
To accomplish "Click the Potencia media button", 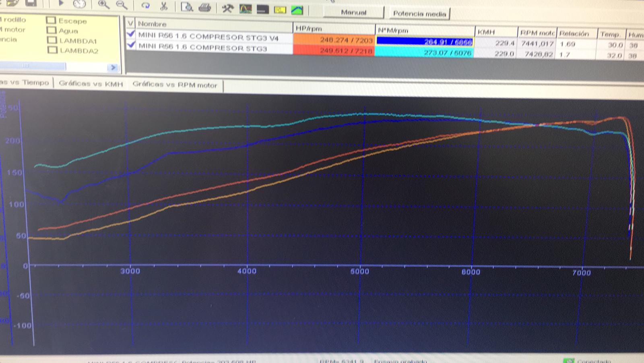I will (x=419, y=14).
